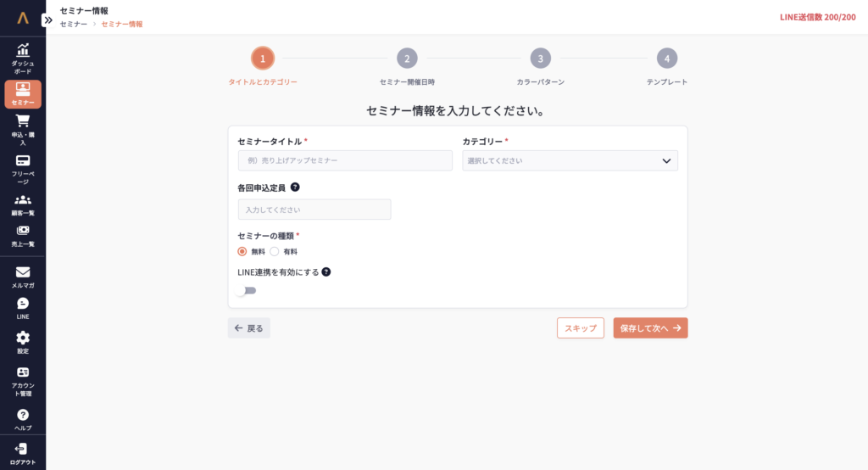Select the 有料 radio option

(x=275, y=252)
